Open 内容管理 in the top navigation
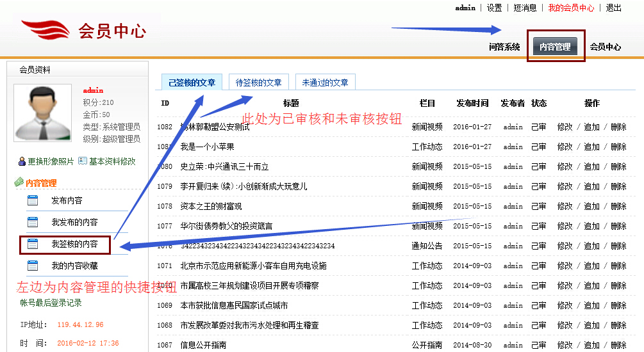644x352 pixels. [x=555, y=47]
